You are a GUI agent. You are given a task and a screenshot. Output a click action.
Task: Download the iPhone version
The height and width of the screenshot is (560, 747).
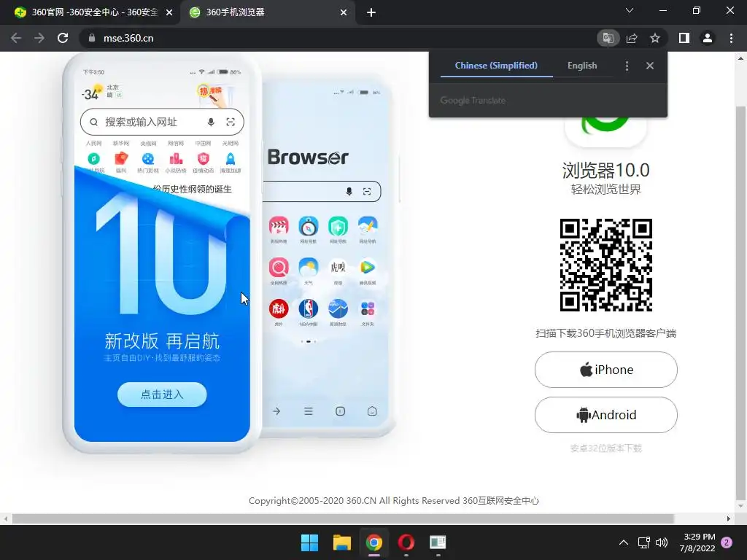pos(606,370)
